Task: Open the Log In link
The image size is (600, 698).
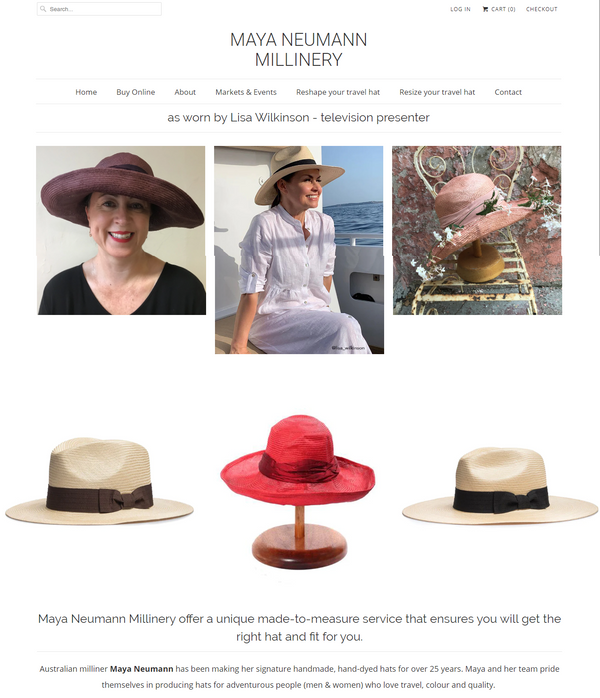Action: 460,9
